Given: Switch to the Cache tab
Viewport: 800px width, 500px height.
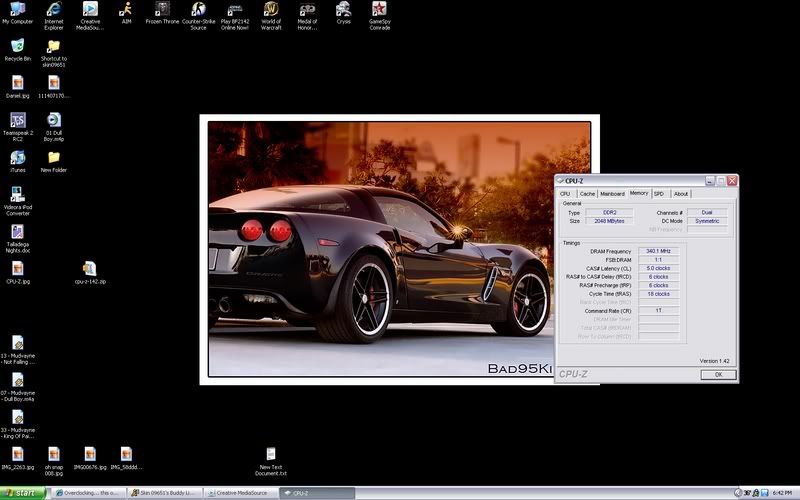Looking at the screenshot, I should coord(587,193).
